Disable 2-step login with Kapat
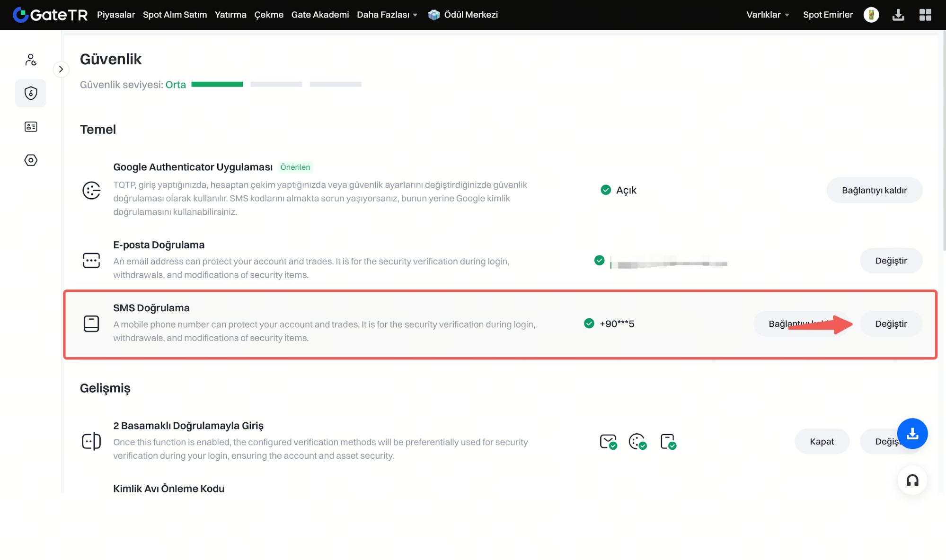 pyautogui.click(x=822, y=441)
